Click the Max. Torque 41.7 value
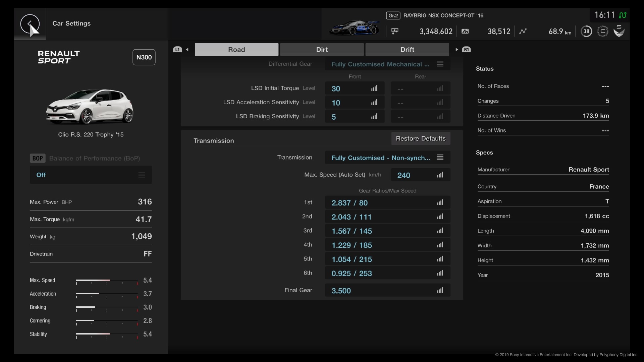644x362 pixels. tap(144, 219)
